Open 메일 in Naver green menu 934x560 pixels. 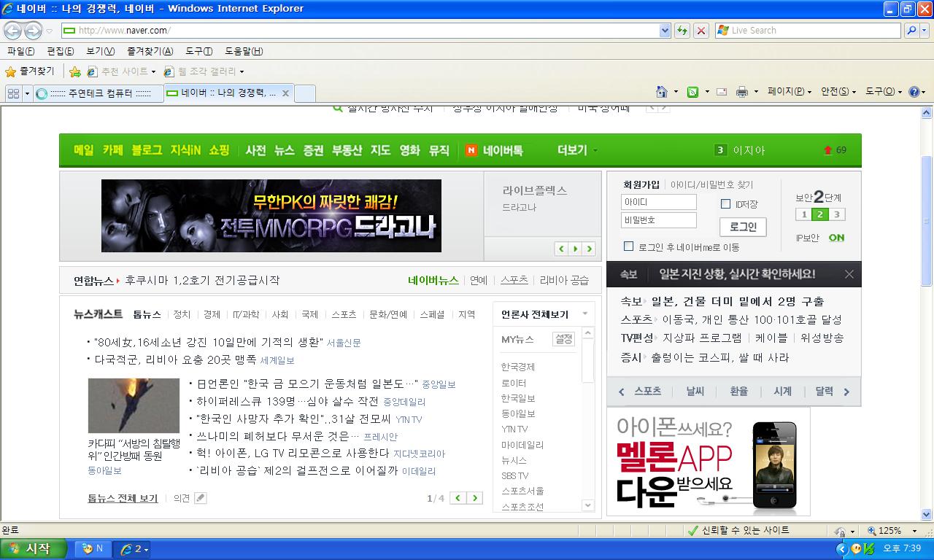point(83,150)
